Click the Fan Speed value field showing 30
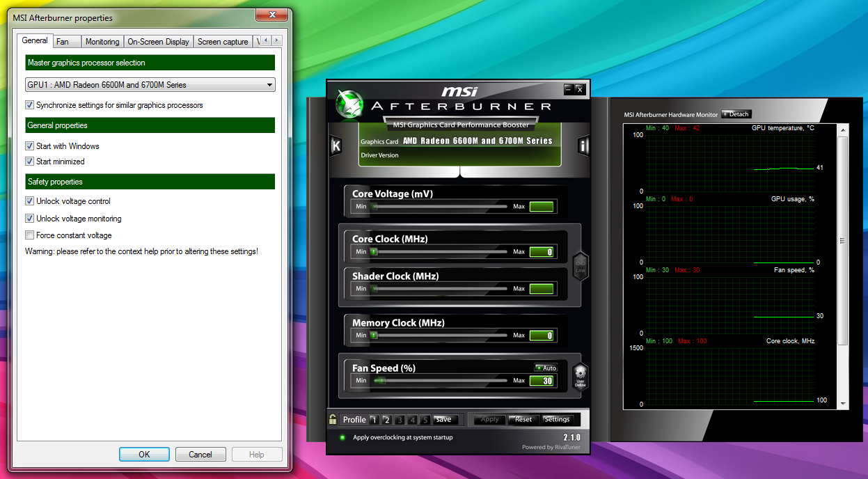Viewport: 868px width, 479px height. [542, 381]
